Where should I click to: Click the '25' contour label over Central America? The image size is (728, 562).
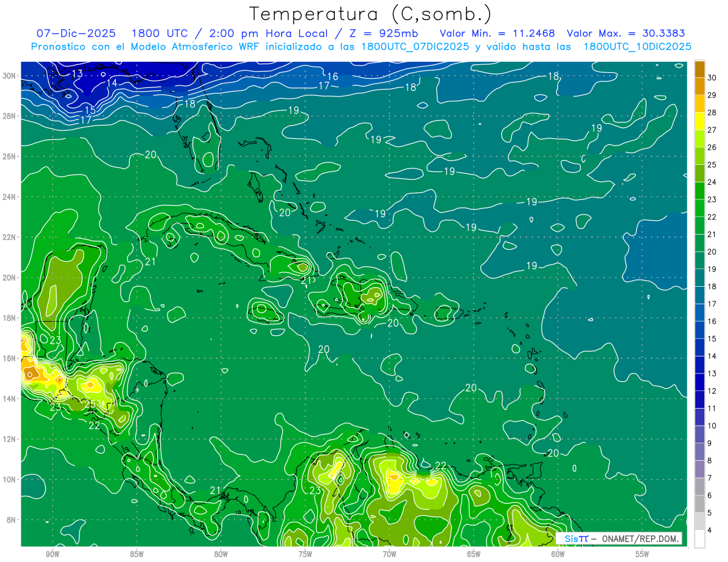pos(89,404)
